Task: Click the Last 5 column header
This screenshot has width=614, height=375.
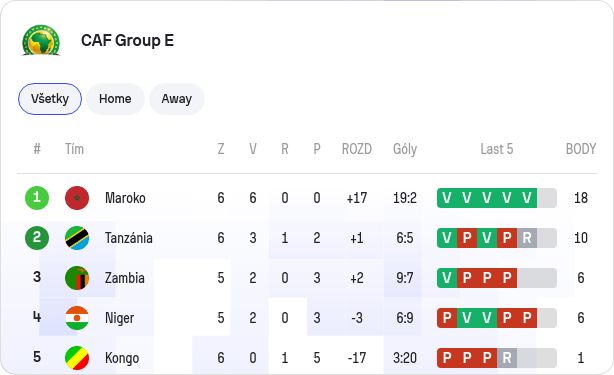Action: [x=497, y=149]
